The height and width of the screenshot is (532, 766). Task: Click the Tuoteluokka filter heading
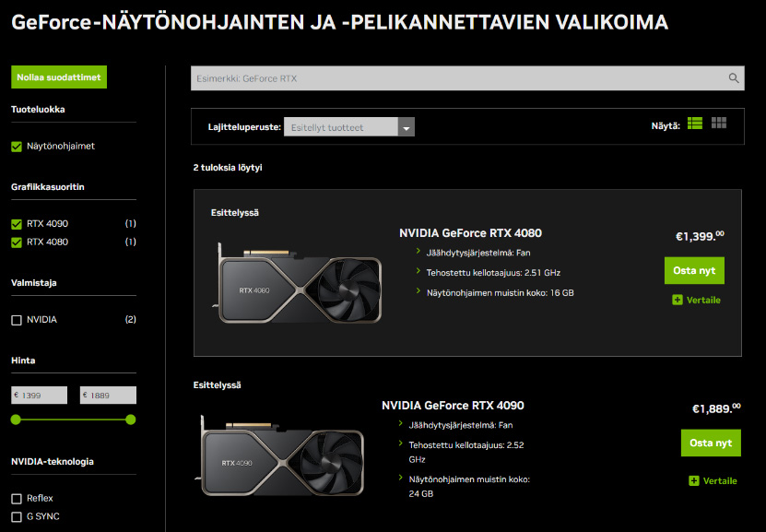pos(38,110)
